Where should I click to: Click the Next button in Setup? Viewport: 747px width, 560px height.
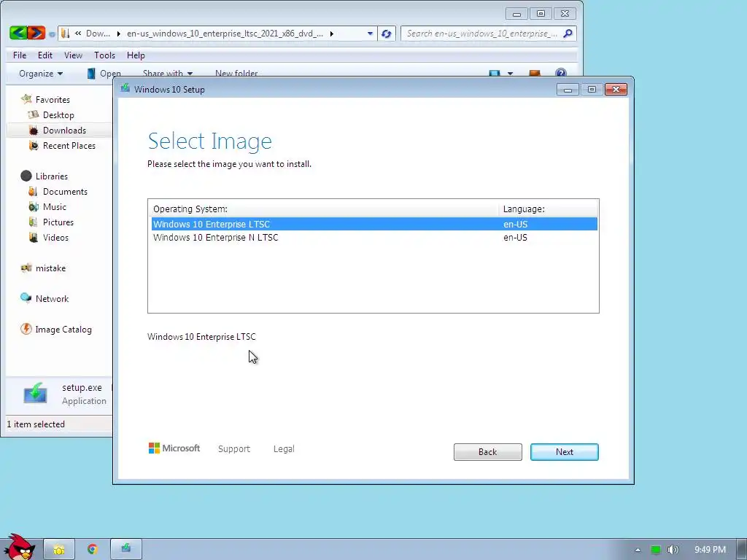pos(564,452)
